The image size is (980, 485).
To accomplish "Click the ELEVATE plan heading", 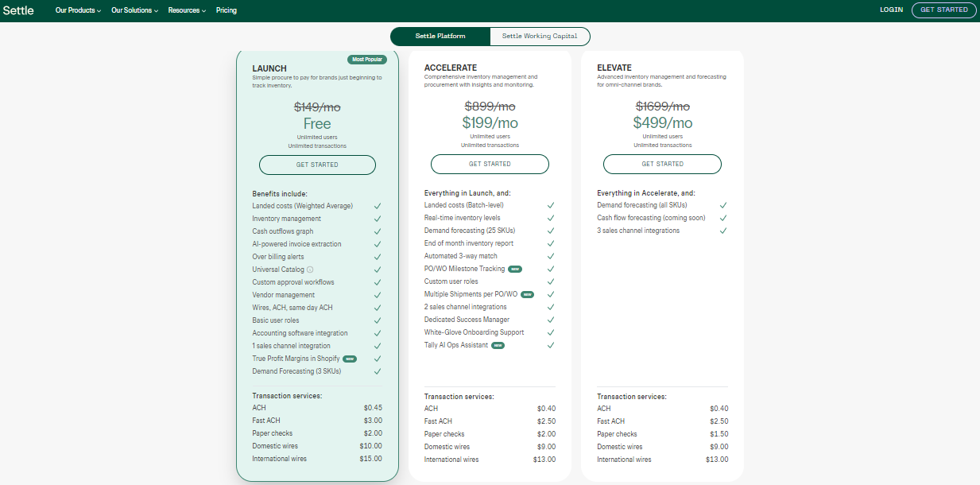I will click(614, 68).
